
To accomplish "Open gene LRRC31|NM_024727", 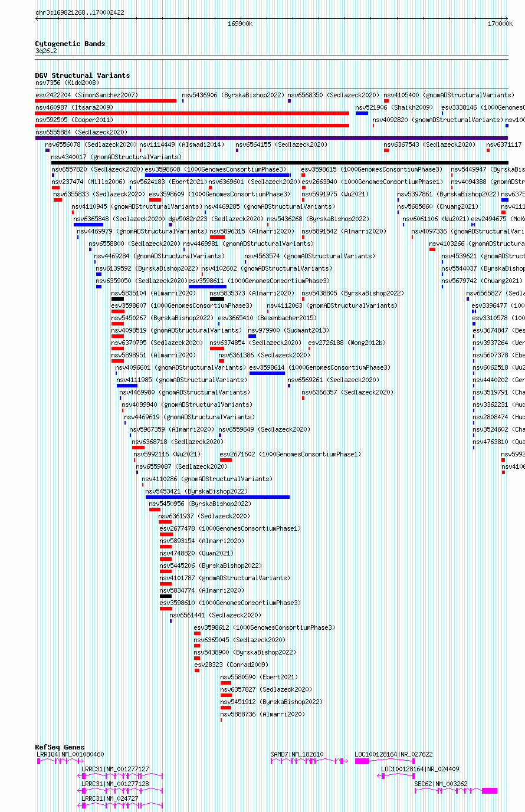I will [x=110, y=798].
